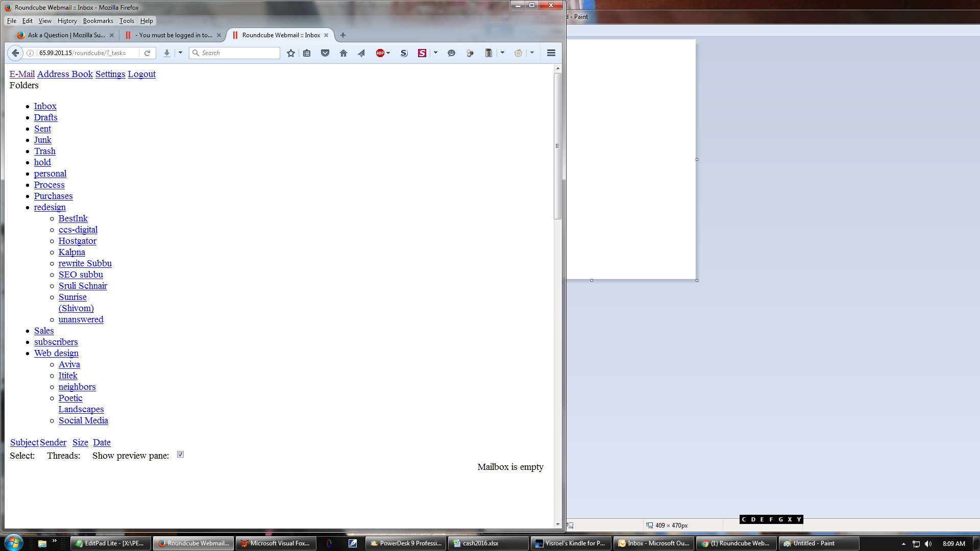980x551 pixels.
Task: Click the Adblock Plus ABP icon
Action: tap(380, 53)
